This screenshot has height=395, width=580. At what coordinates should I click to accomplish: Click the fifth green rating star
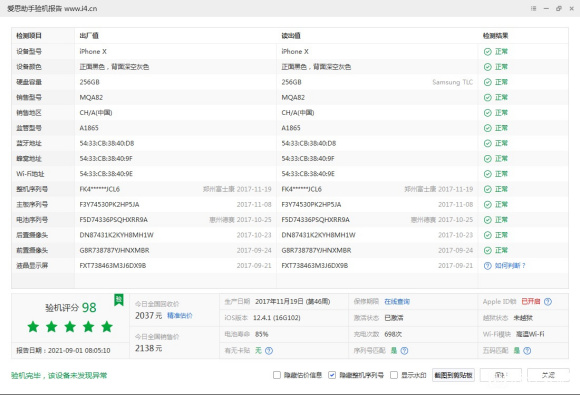107,327
